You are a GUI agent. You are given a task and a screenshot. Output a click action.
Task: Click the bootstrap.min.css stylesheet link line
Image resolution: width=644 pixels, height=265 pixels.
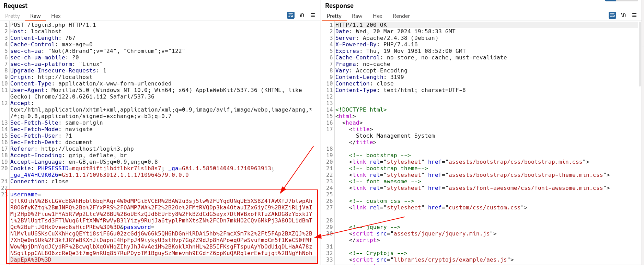tap(469, 162)
